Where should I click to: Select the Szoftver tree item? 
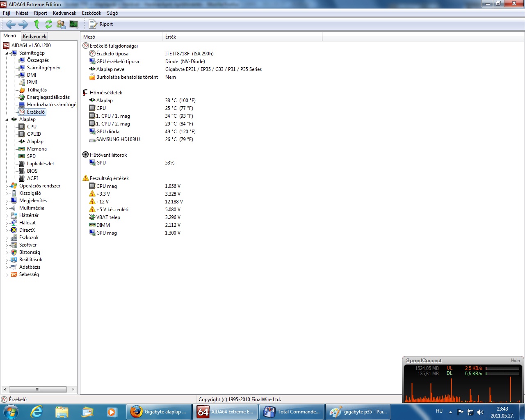[28, 245]
